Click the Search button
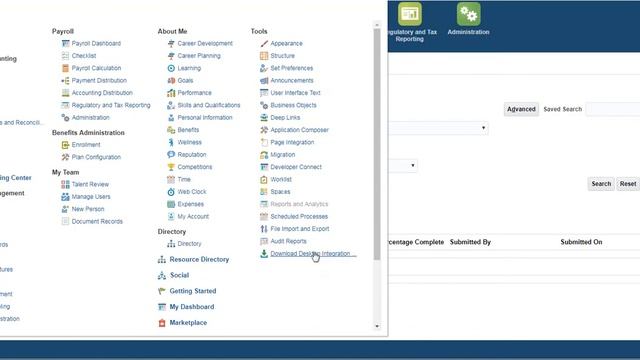640x360 pixels. point(601,184)
